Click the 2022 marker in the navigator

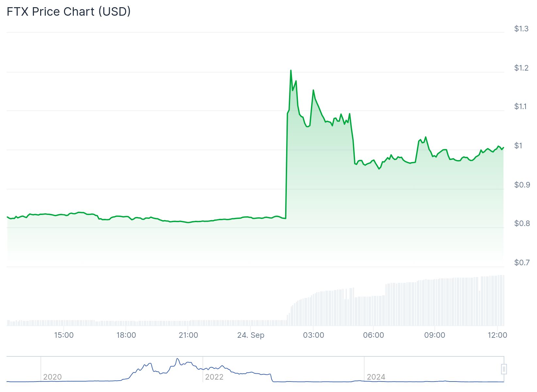click(x=214, y=377)
